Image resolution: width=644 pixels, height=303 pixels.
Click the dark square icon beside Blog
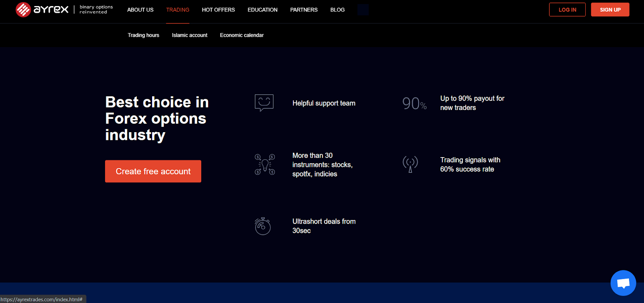point(363,10)
